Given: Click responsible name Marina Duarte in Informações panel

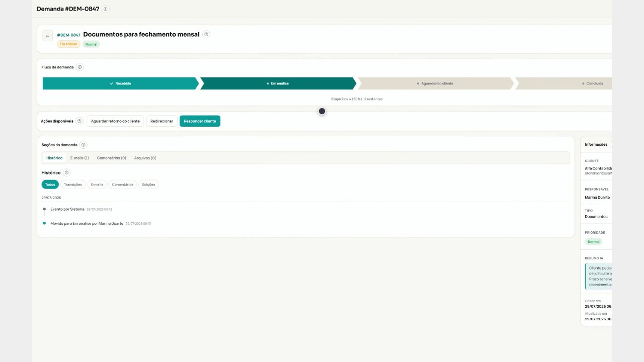Looking at the screenshot, I should tap(597, 198).
